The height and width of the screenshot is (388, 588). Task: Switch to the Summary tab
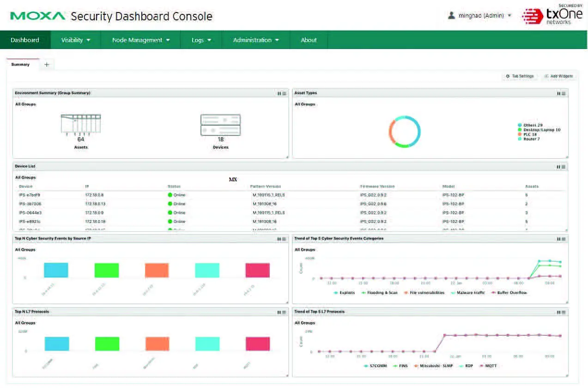click(x=21, y=64)
